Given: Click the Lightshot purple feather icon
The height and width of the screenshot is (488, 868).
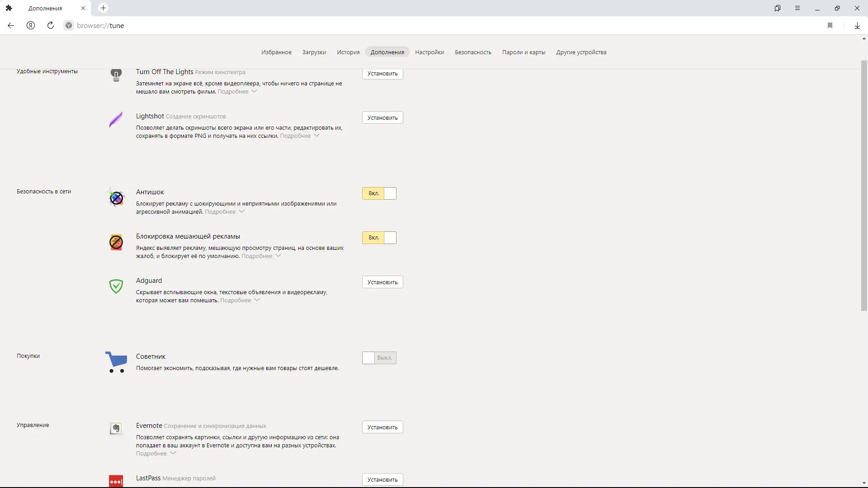Looking at the screenshot, I should point(116,120).
